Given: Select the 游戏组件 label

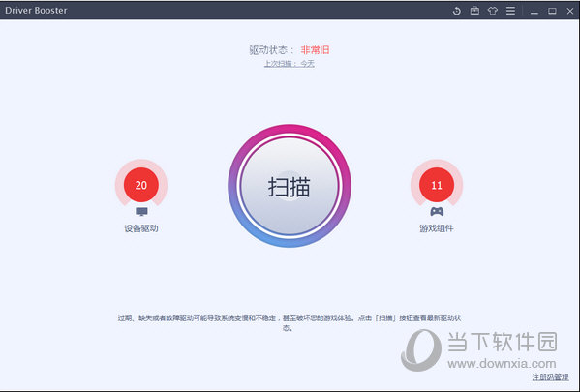Looking at the screenshot, I should tap(437, 228).
